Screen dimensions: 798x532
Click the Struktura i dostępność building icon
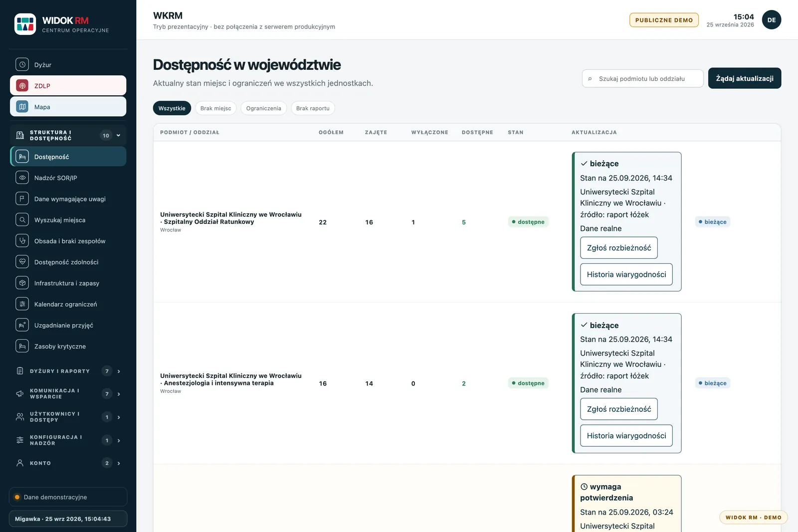pos(20,136)
